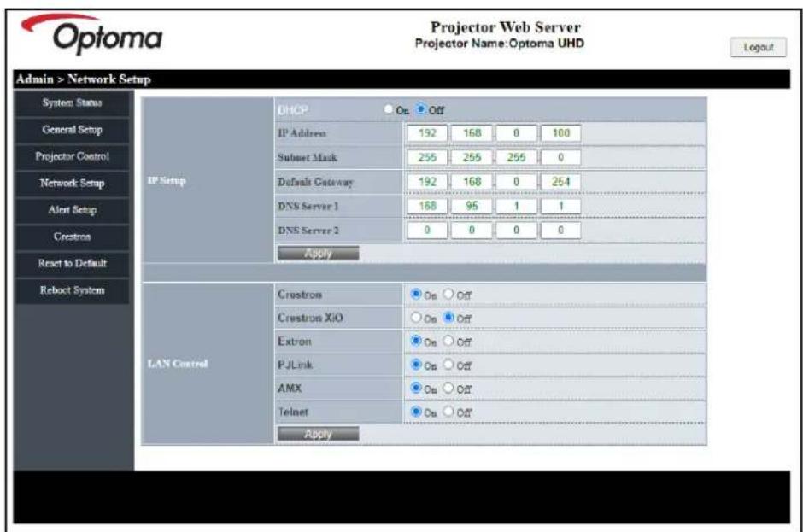Turn DHCP On
The height and width of the screenshot is (532, 803).
click(388, 109)
